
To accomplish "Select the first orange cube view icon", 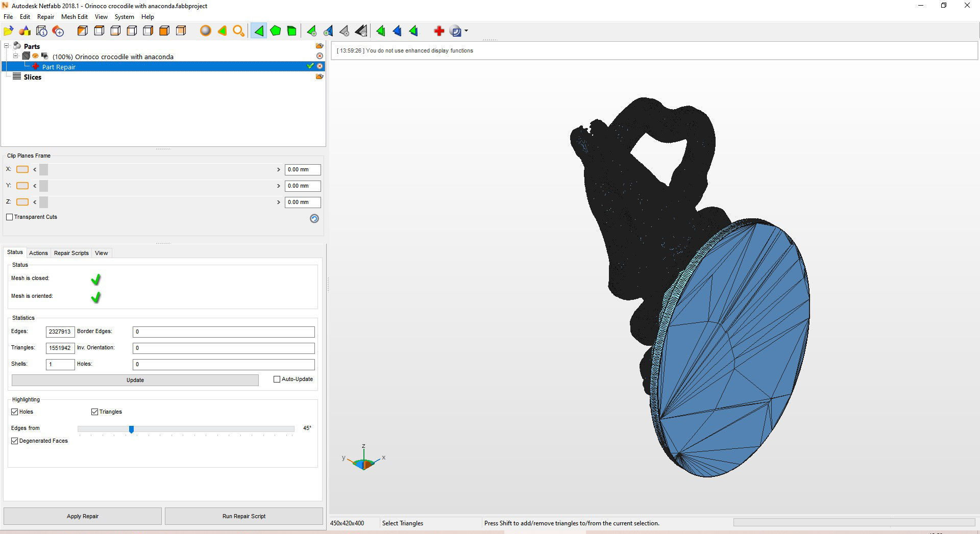I will point(82,31).
